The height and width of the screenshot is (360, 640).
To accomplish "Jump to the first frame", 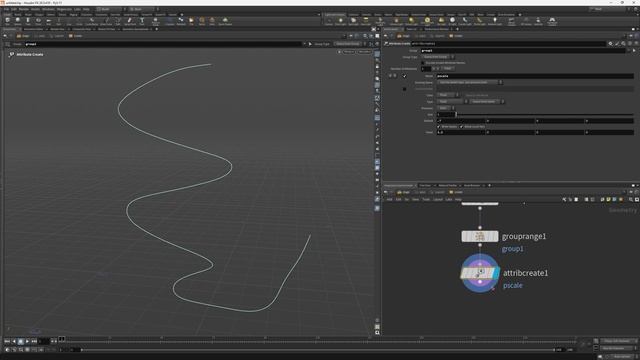I will click(7, 341).
